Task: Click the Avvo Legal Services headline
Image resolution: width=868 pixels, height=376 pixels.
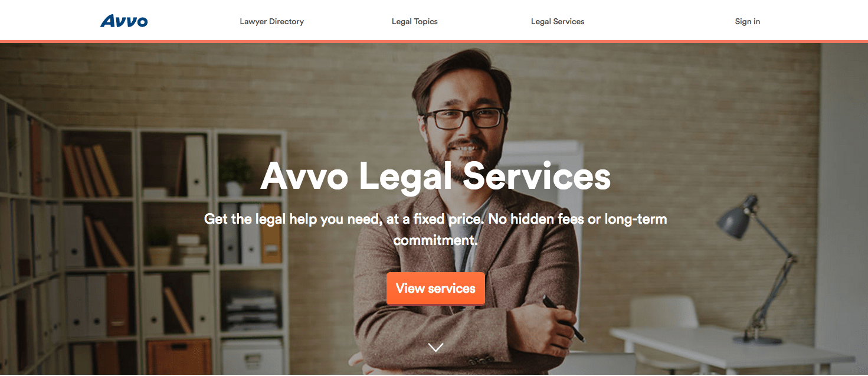Action: (x=435, y=175)
